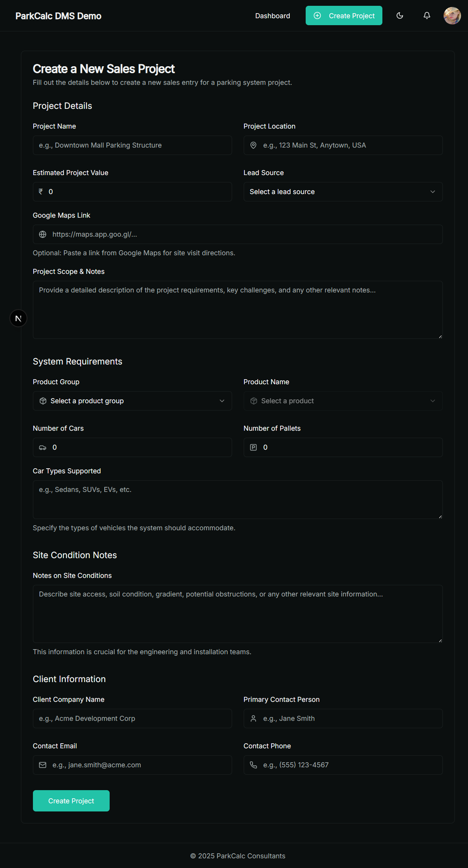Click the envelope icon in Contact Email

coord(43,765)
